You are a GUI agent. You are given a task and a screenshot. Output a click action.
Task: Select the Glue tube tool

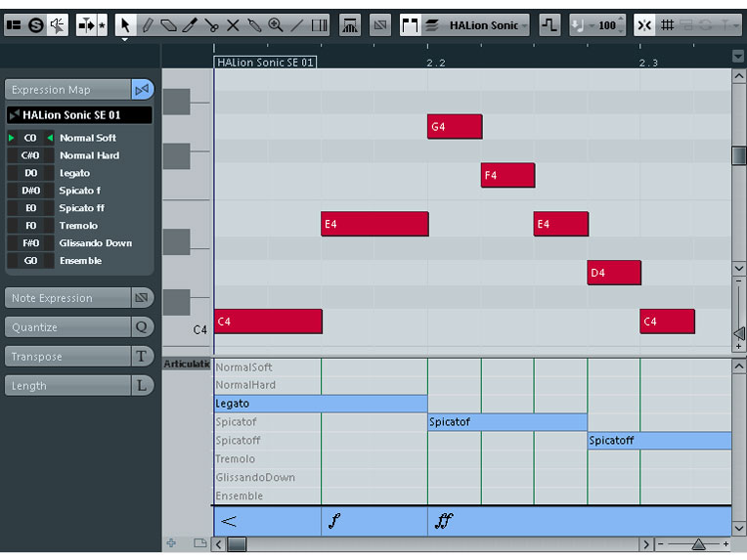click(x=254, y=24)
